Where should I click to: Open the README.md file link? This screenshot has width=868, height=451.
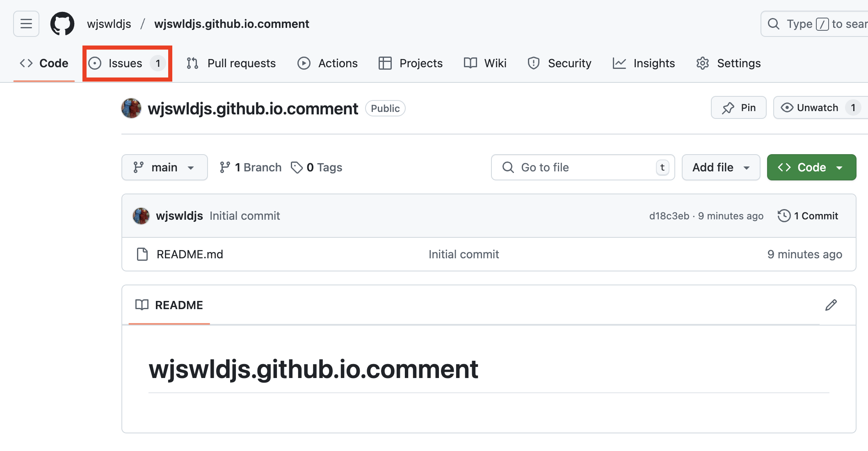click(x=190, y=254)
